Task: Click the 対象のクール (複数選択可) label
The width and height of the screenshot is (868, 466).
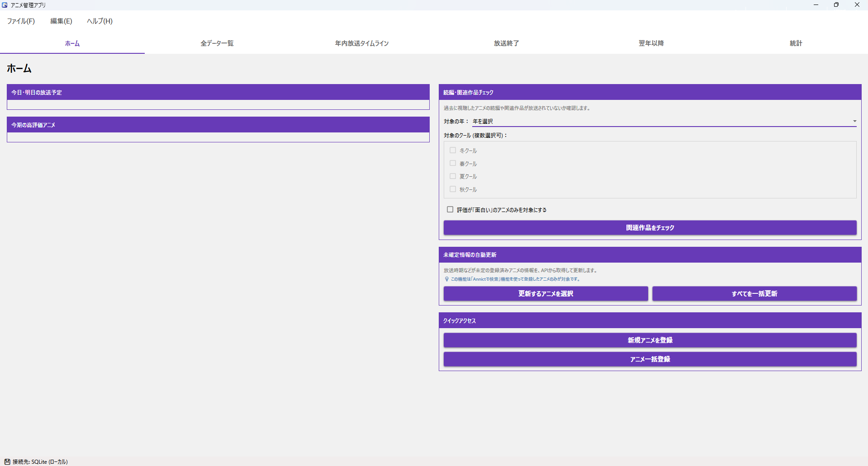Action: 475,135
